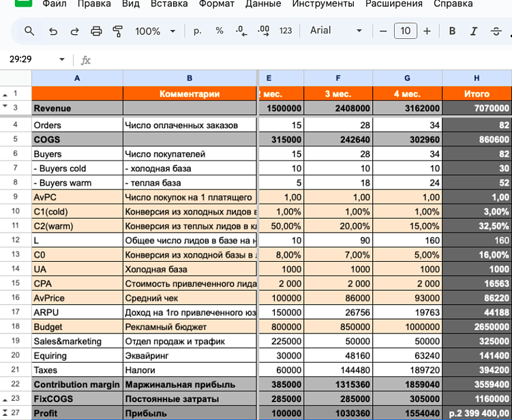Decrease decimal places
Screen dimensions: 512x420
point(241,31)
